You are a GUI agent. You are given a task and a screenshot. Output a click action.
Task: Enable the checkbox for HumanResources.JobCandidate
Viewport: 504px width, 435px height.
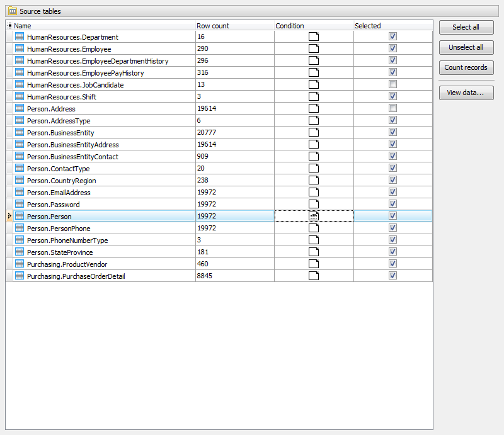point(392,84)
